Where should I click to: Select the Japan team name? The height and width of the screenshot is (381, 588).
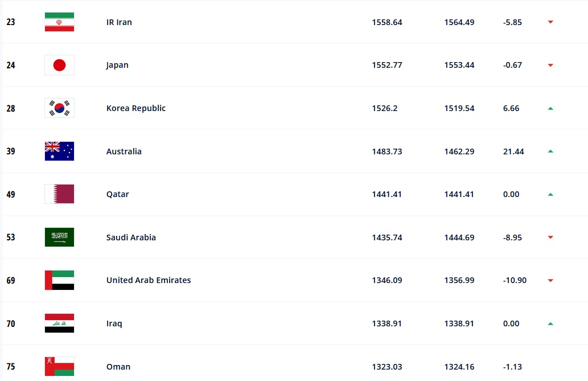(x=117, y=65)
